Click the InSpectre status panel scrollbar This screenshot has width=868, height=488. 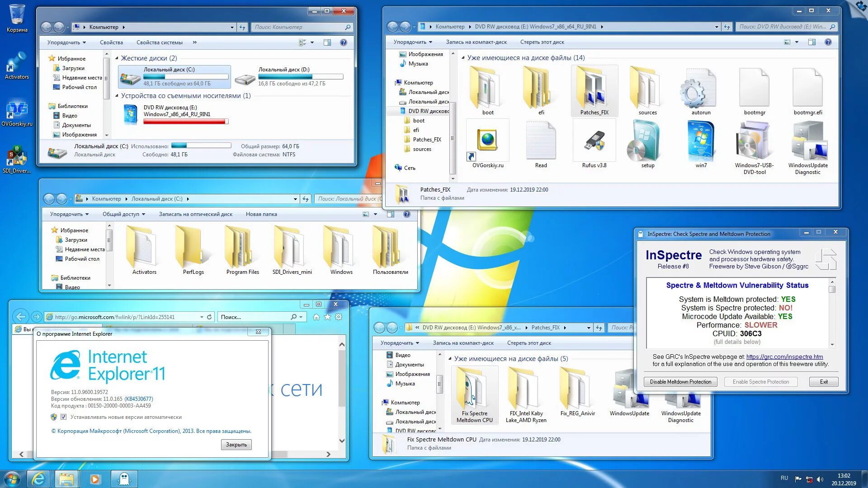click(832, 312)
